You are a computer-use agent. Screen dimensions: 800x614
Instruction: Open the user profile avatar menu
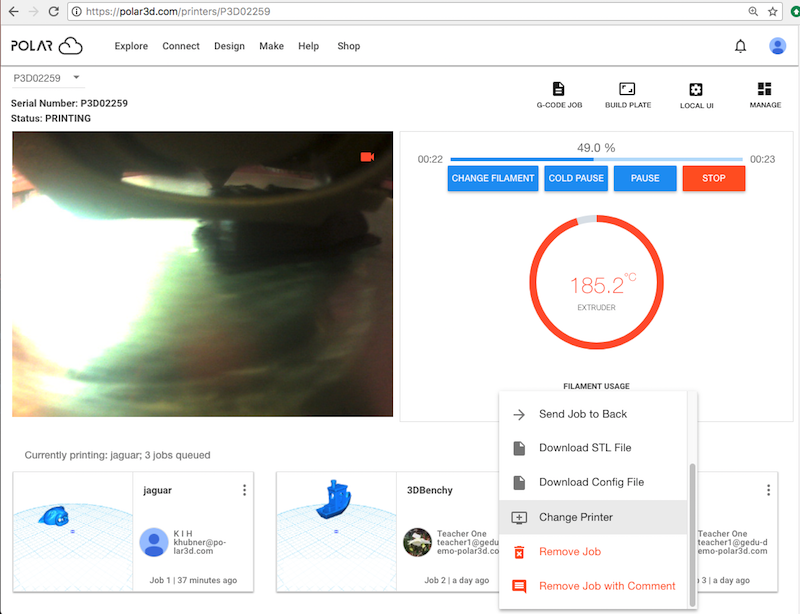click(778, 46)
